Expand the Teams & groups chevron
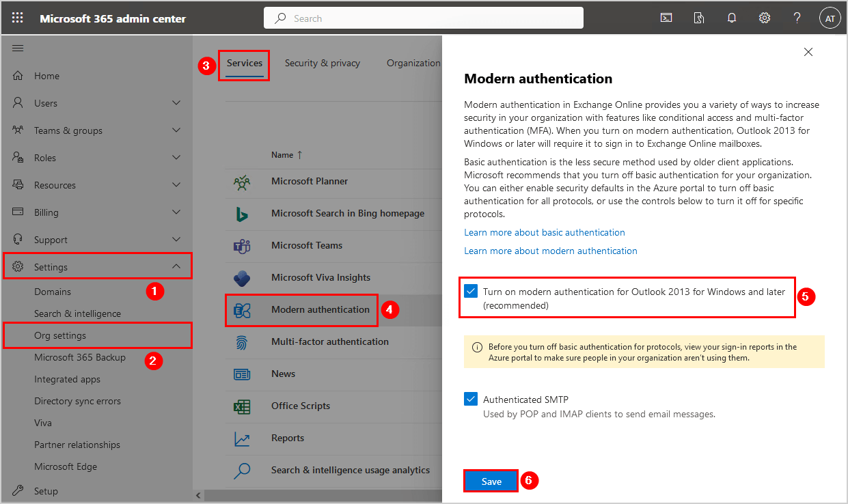848x504 pixels. point(176,130)
